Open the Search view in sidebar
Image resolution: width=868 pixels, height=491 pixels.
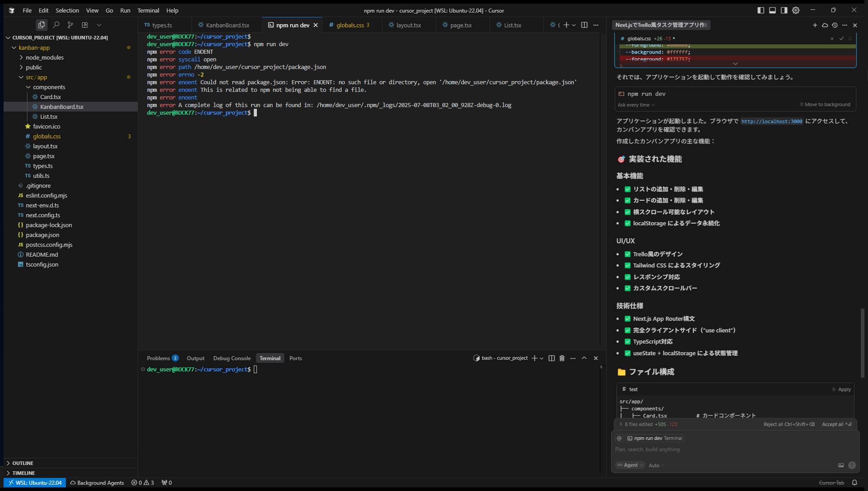(x=56, y=25)
